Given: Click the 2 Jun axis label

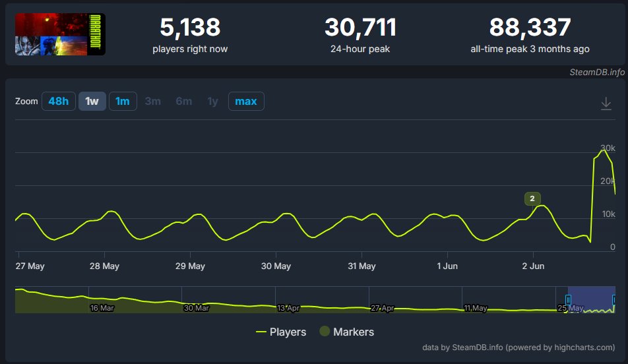Looking at the screenshot, I should coord(533,266).
